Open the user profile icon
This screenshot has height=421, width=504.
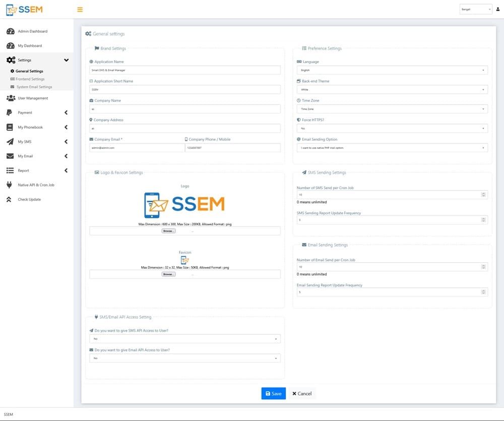(498, 9)
